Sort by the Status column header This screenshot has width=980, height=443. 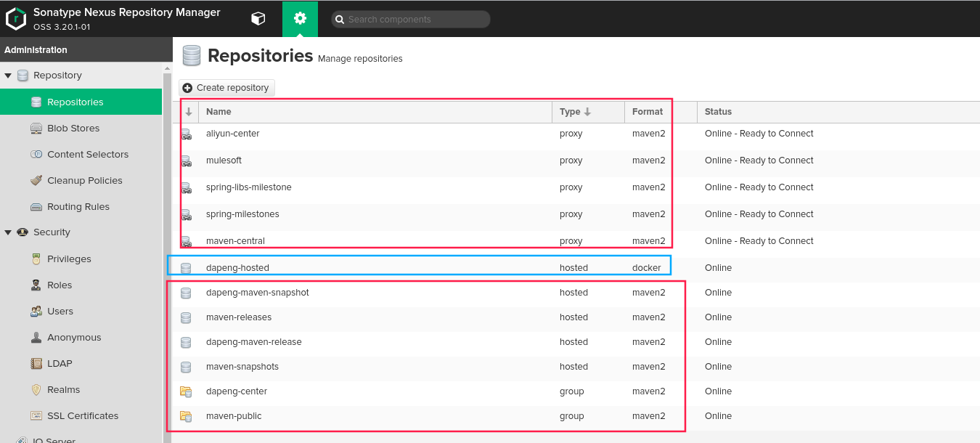[838, 112]
